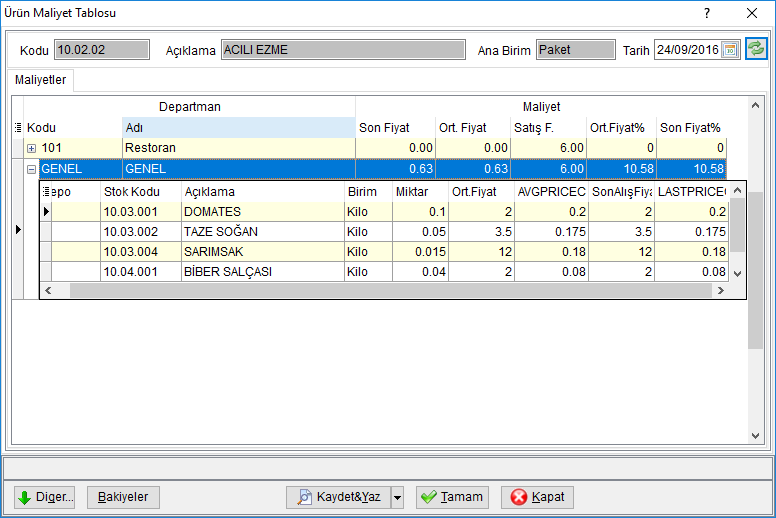Viewport: 776px width, 518px height.
Task: Sort by the Adı column header
Action: 239,128
